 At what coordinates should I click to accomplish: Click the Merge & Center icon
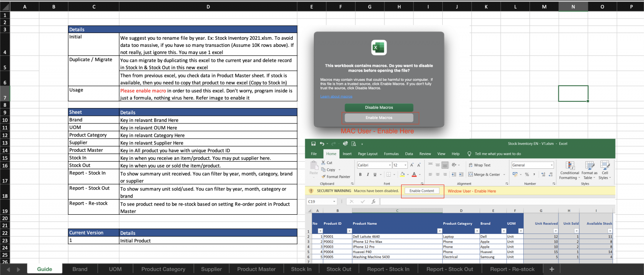tap(470, 174)
